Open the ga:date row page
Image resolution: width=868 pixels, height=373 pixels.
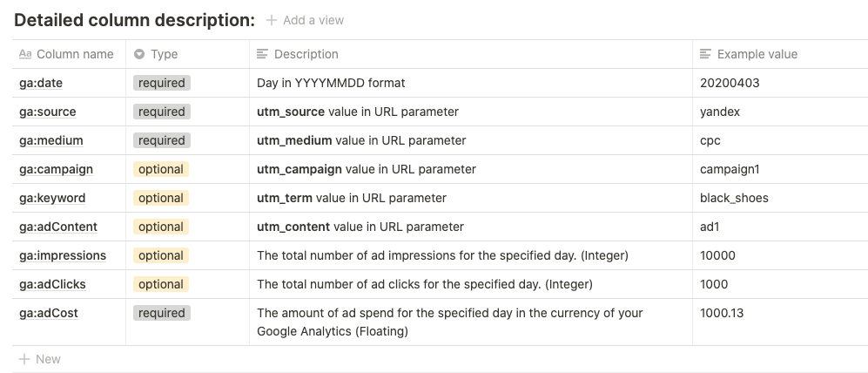click(x=41, y=83)
